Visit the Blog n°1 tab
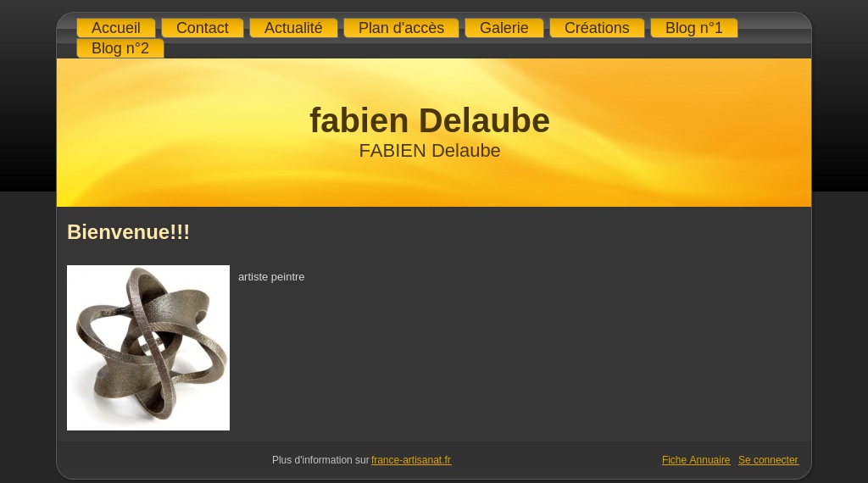This screenshot has width=868, height=483. [x=693, y=28]
